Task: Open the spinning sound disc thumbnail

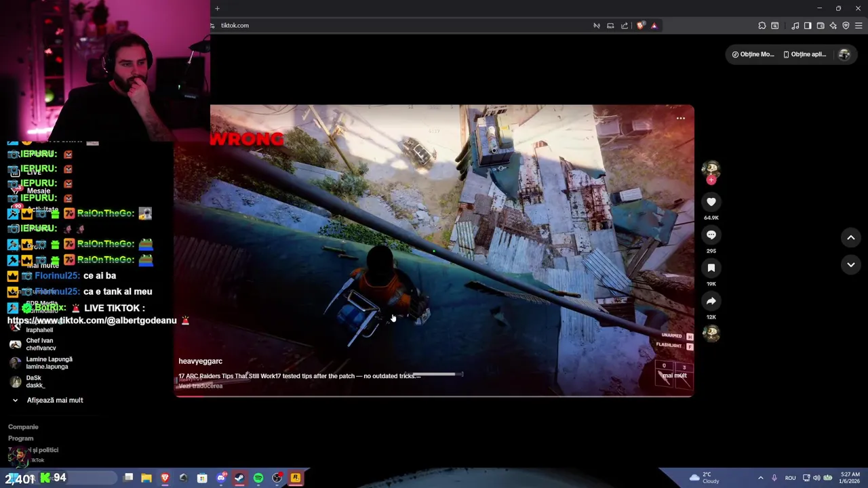Action: 711,333
